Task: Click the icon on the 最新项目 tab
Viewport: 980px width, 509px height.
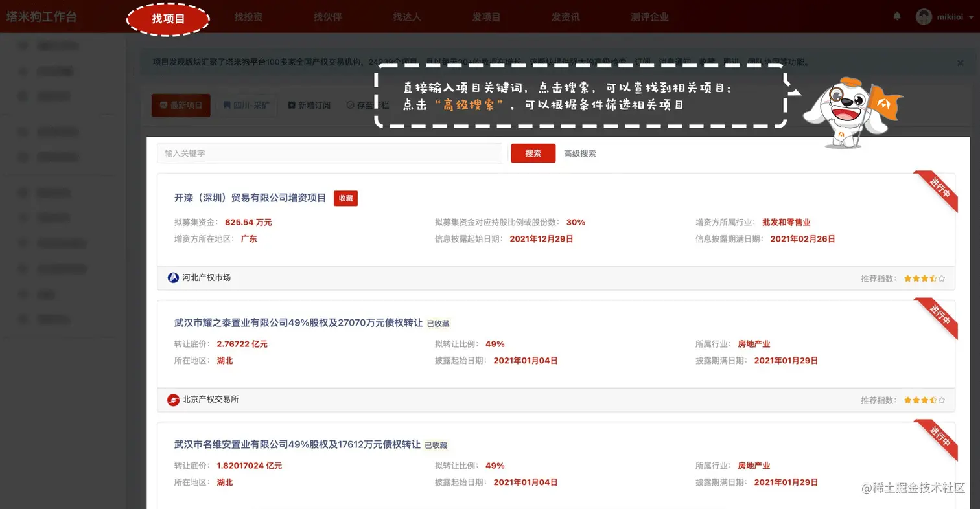Action: tap(163, 105)
